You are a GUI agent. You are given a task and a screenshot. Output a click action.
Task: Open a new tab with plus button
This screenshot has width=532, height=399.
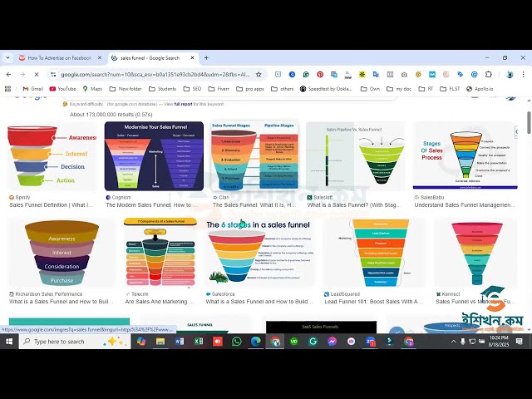click(206, 57)
